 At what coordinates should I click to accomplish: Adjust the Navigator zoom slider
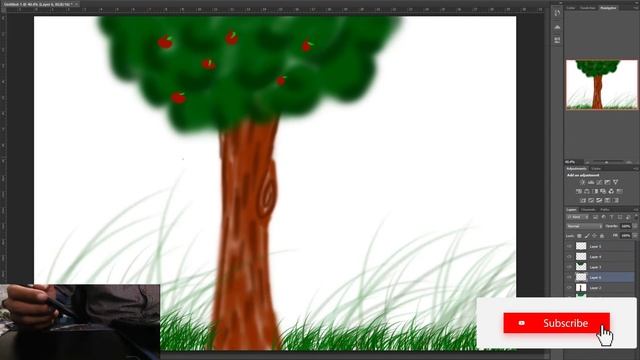pyautogui.click(x=607, y=162)
